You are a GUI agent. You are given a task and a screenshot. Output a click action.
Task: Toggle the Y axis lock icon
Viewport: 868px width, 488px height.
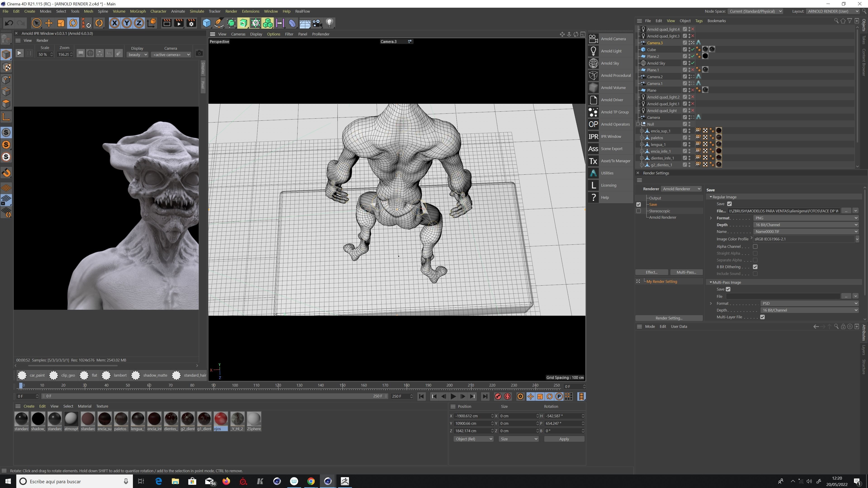(127, 23)
